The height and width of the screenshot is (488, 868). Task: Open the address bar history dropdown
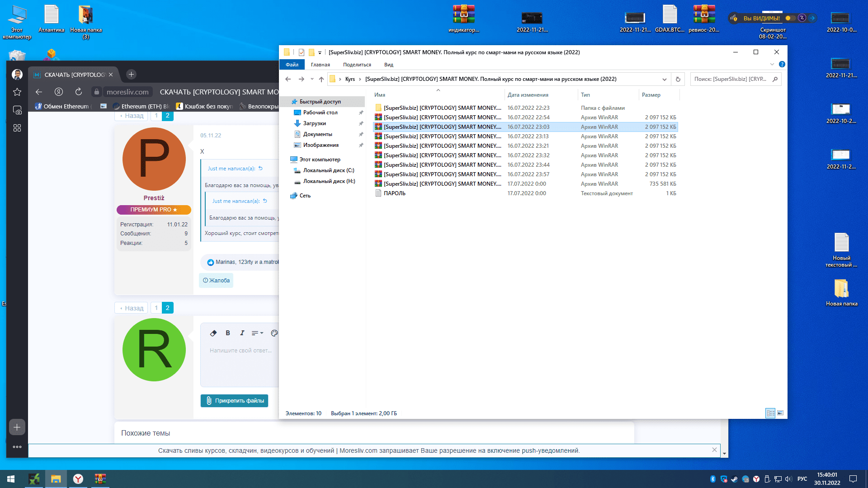(x=664, y=79)
